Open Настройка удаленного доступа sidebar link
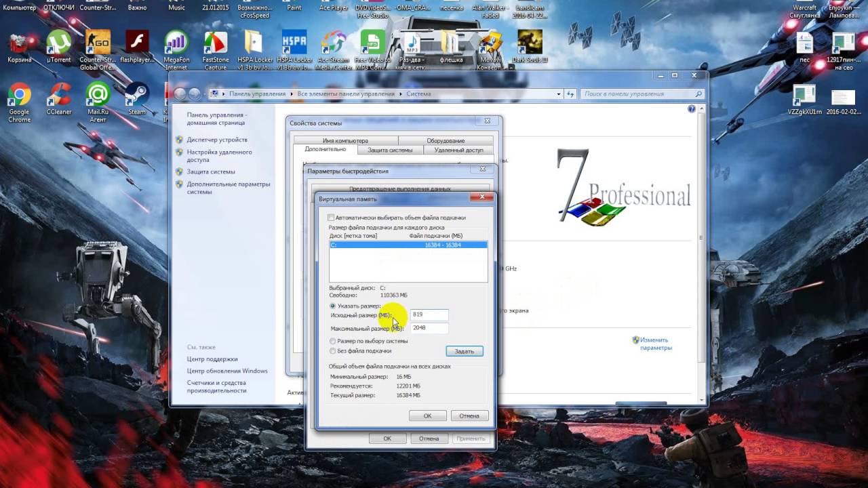 (219, 156)
